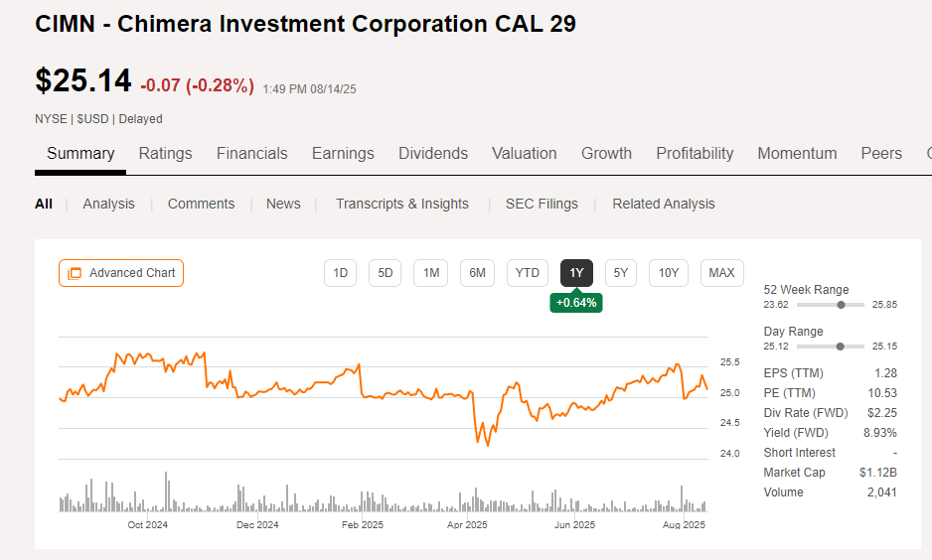Select the 1D chart range

click(340, 273)
